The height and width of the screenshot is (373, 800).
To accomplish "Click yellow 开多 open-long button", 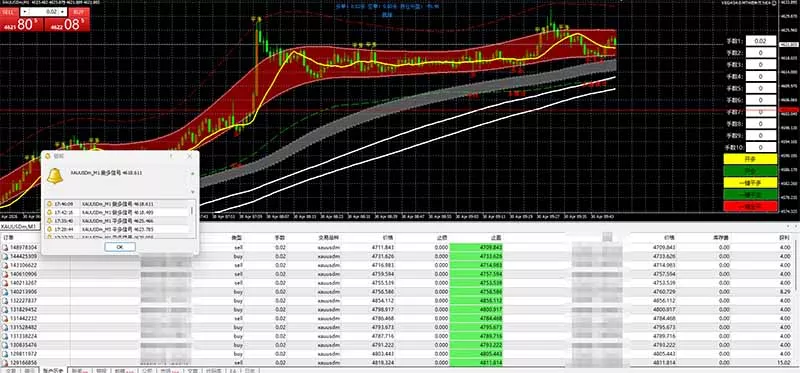I will 750,159.
